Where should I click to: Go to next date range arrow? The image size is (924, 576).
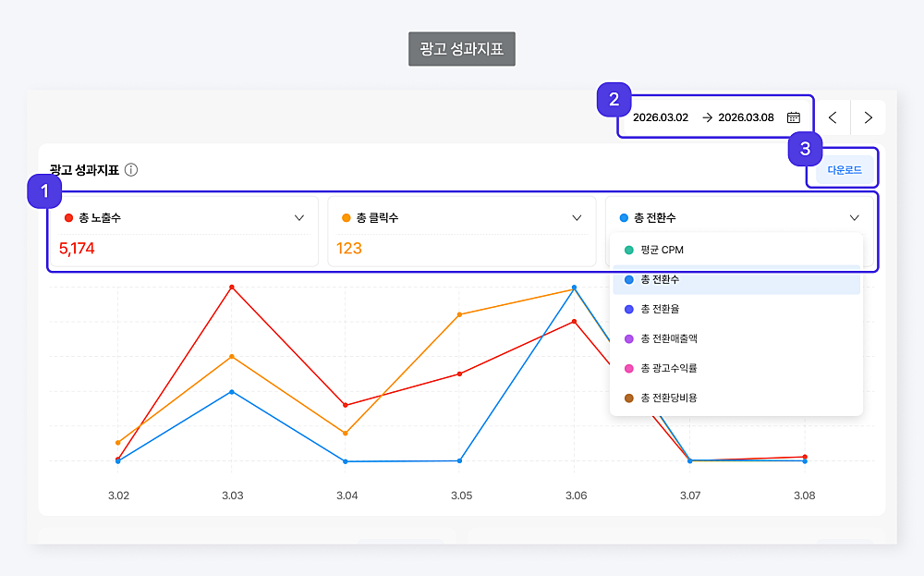pyautogui.click(x=868, y=117)
